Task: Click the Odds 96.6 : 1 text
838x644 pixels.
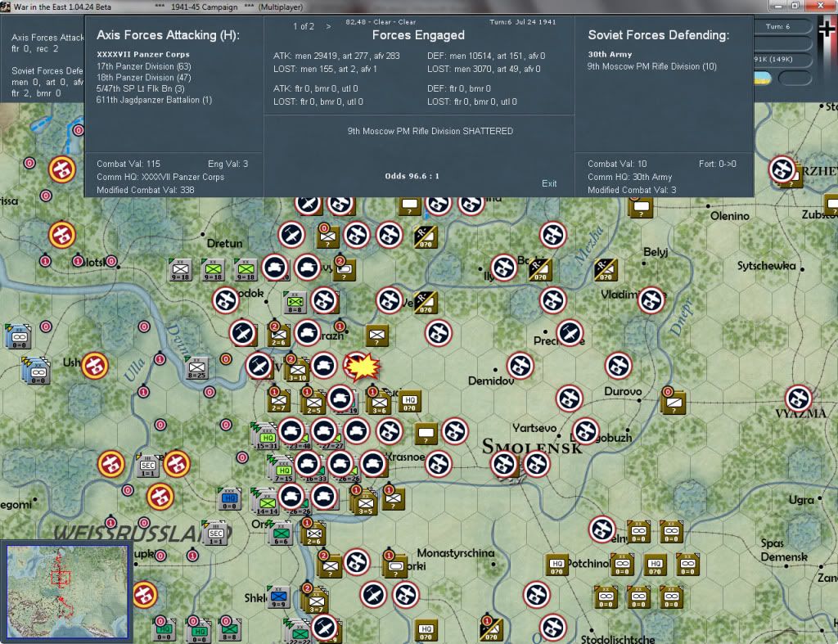Action: click(x=412, y=176)
